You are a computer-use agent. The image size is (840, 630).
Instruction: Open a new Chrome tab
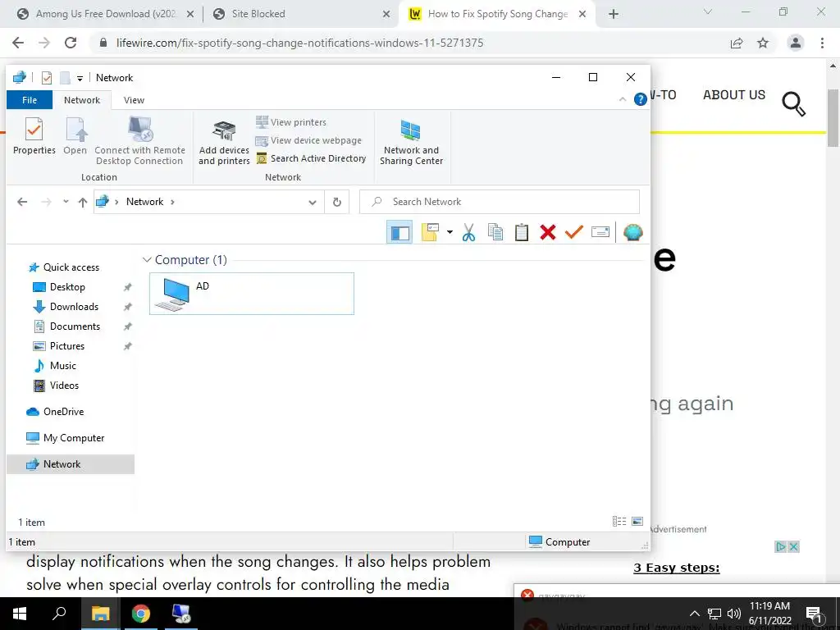[x=614, y=15]
